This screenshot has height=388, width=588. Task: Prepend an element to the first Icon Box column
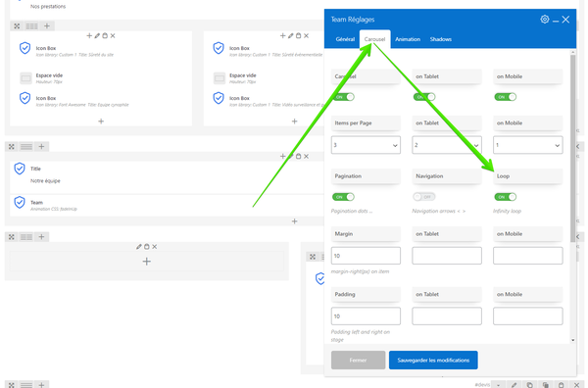(x=89, y=35)
